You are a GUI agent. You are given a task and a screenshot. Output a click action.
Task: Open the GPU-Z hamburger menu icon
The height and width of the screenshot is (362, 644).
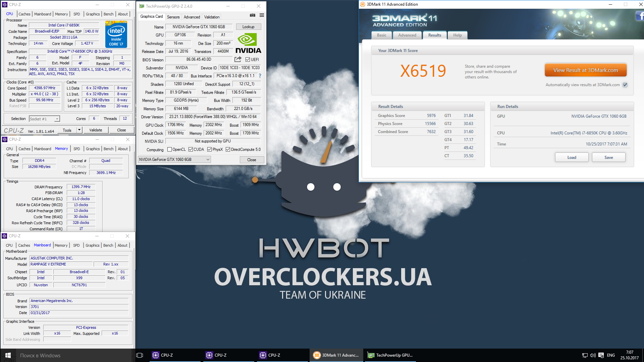[262, 15]
